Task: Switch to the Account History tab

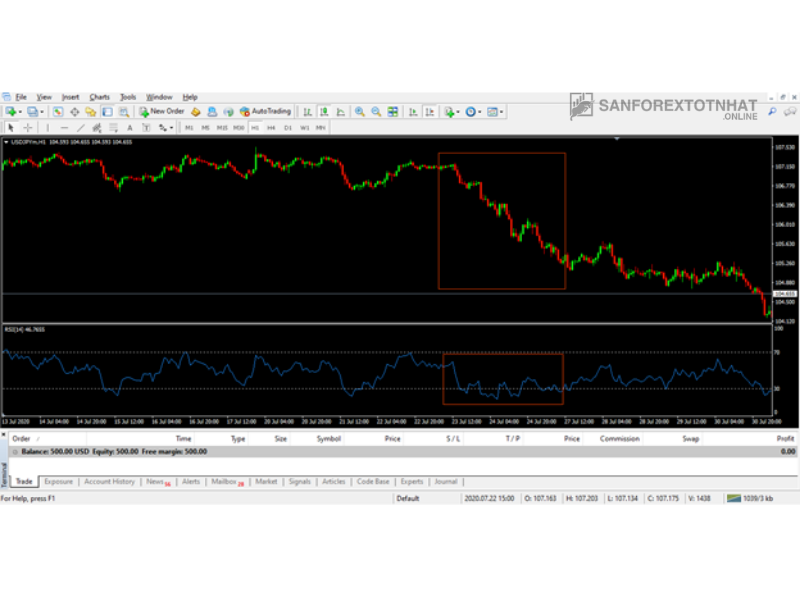Action: pos(109,482)
